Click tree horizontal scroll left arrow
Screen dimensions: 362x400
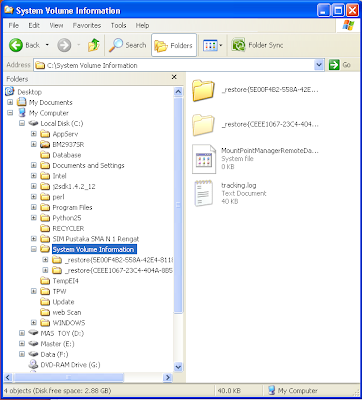[x=8, y=377]
